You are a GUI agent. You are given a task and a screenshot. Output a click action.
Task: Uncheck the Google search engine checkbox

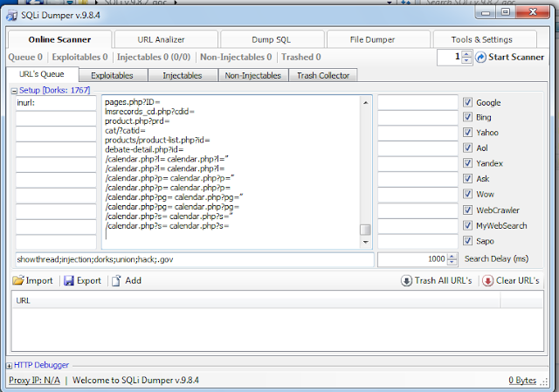[x=468, y=103]
